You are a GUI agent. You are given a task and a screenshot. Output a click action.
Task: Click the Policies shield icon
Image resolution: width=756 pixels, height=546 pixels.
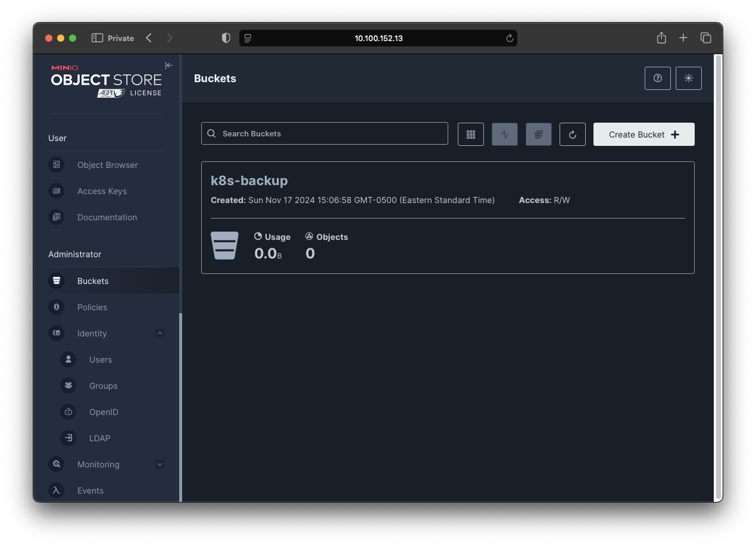(56, 307)
